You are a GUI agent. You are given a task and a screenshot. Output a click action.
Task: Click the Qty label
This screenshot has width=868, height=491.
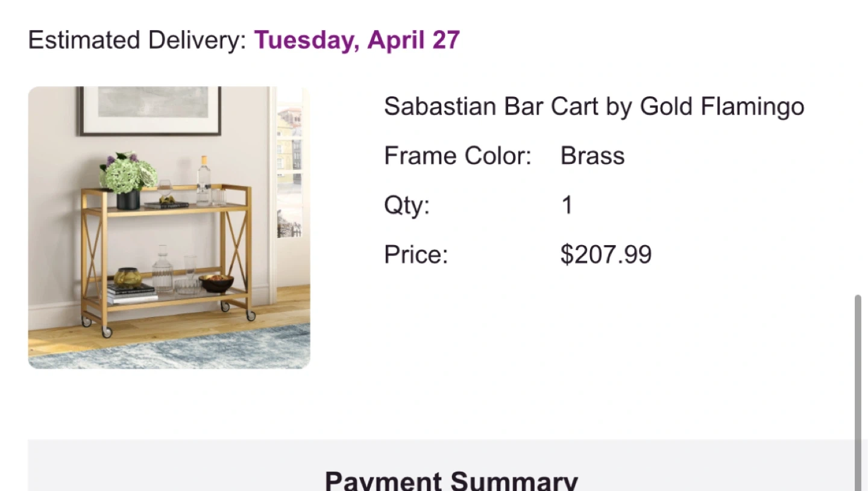[407, 205]
